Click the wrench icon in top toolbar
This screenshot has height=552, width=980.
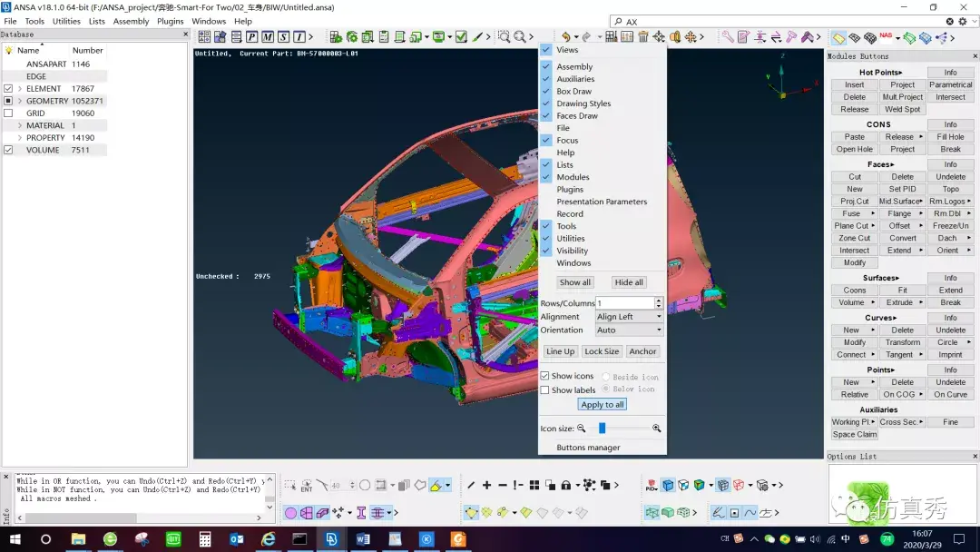tap(728, 37)
